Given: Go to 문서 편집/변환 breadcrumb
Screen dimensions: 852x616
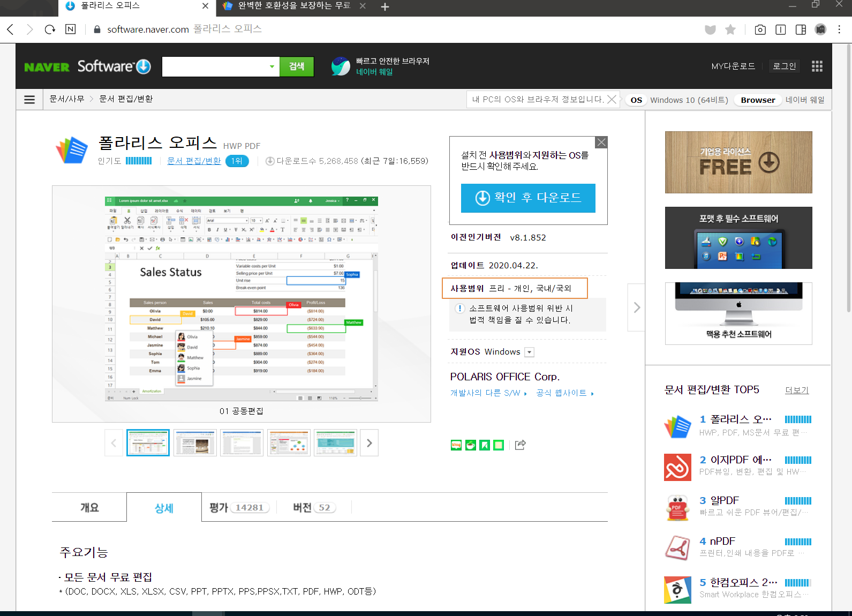Looking at the screenshot, I should pyautogui.click(x=126, y=99).
